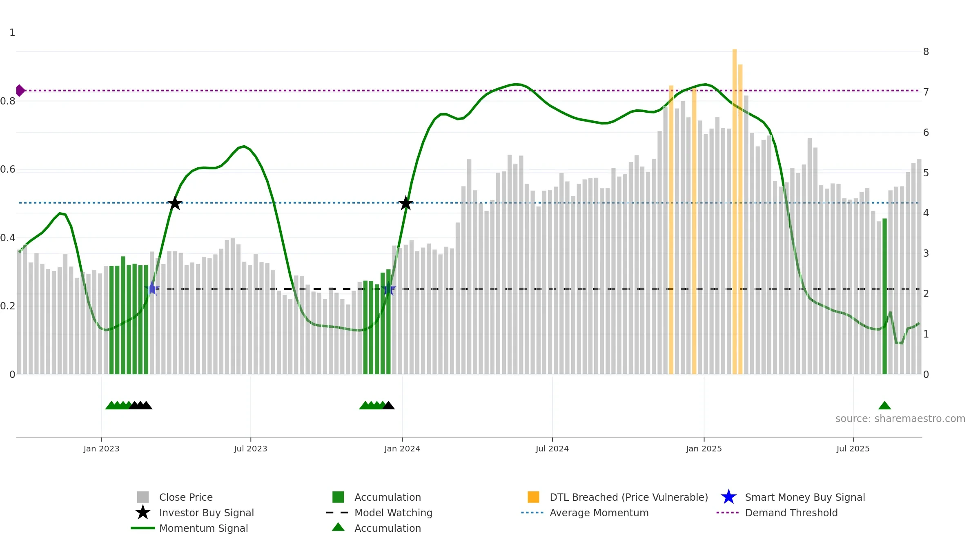Click the lone green triangle near Jul 2025
Image resolution: width=980 pixels, height=551 pixels.
[x=884, y=405]
